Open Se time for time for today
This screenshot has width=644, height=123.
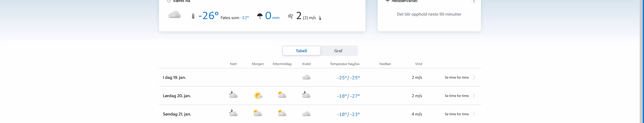tap(457, 77)
